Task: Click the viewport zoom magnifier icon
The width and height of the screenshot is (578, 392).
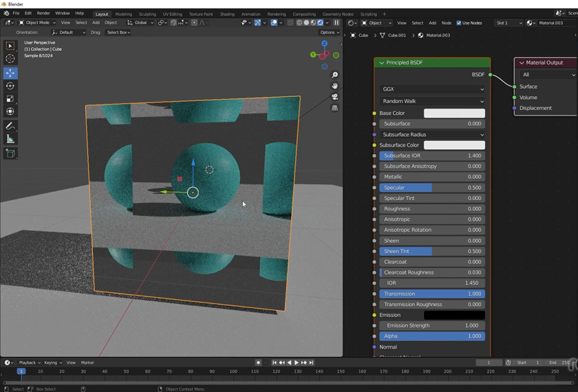Action: [x=335, y=75]
